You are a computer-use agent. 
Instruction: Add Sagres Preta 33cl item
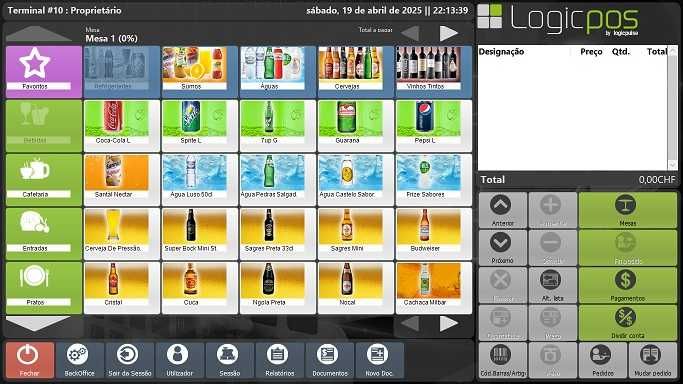click(277, 233)
